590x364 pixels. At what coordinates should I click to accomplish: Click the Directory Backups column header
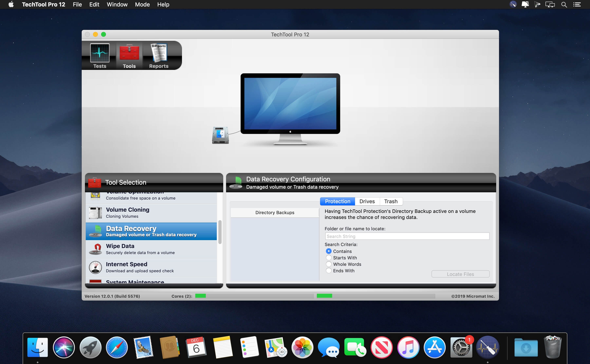[275, 213]
